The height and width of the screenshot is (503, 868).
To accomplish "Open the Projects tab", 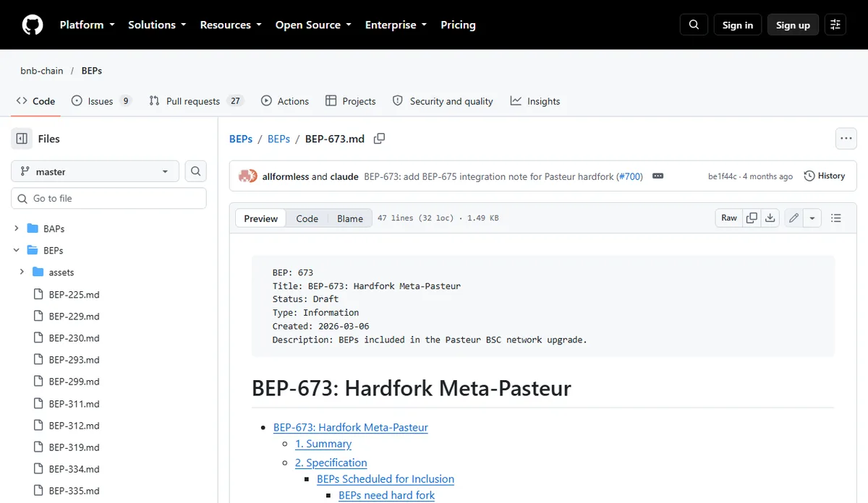I will click(351, 101).
